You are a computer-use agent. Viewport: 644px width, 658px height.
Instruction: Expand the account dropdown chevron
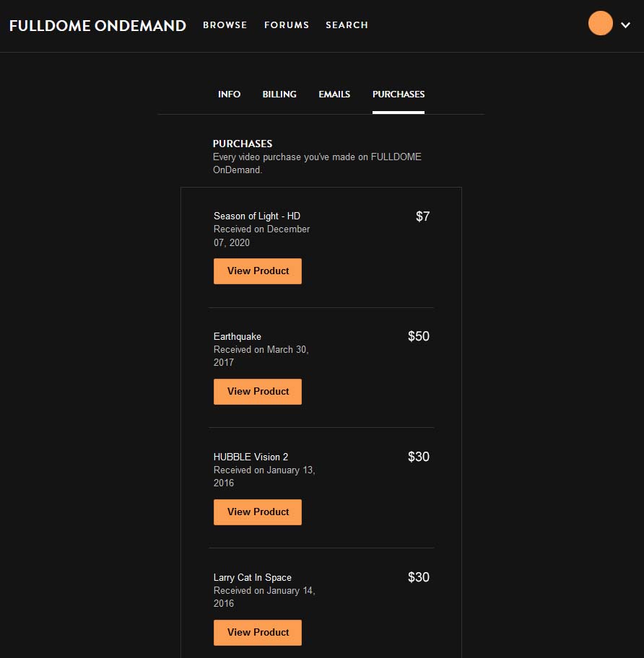click(x=625, y=25)
